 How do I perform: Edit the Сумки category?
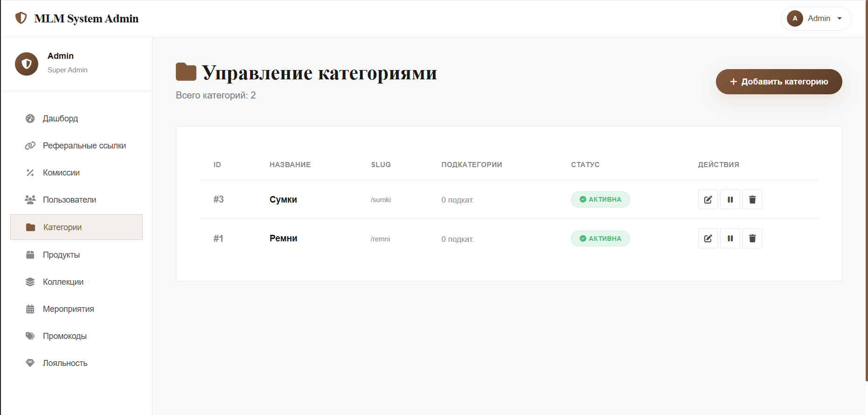pyautogui.click(x=708, y=199)
